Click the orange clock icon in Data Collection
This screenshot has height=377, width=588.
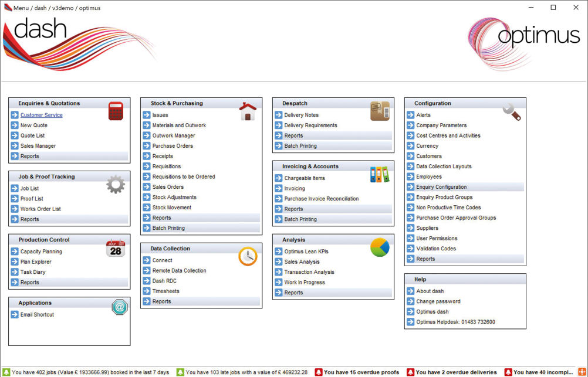pos(248,257)
